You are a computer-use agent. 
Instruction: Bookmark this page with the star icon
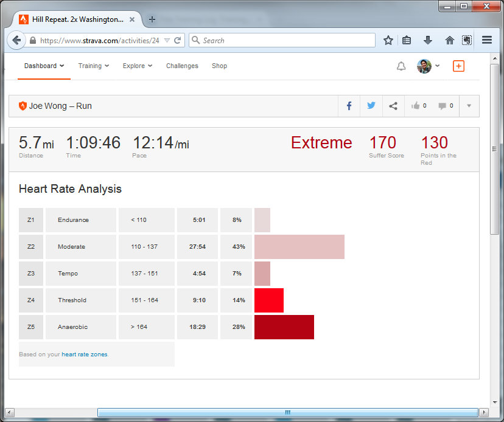pyautogui.click(x=388, y=40)
